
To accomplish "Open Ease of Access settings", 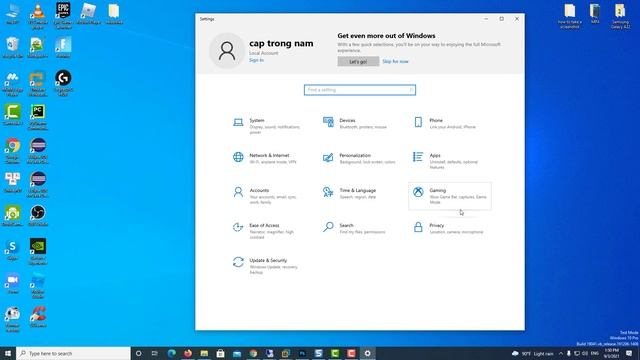I will click(267, 231).
